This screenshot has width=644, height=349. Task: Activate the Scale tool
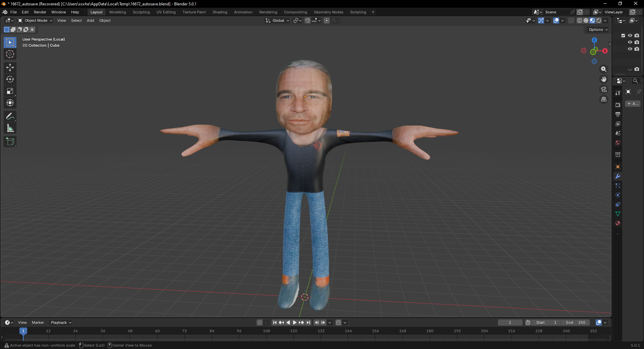[10, 91]
